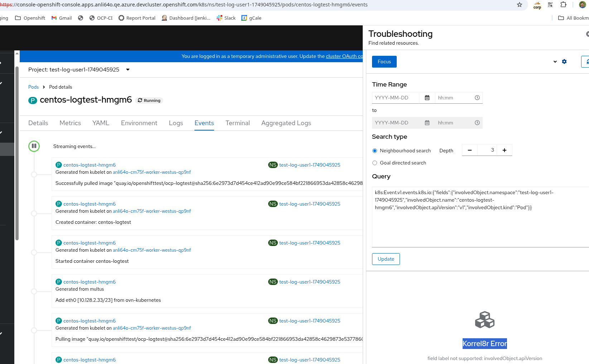This screenshot has width=589, height=364.
Task: Open the Openshift bookmarks folder
Action: [30, 18]
